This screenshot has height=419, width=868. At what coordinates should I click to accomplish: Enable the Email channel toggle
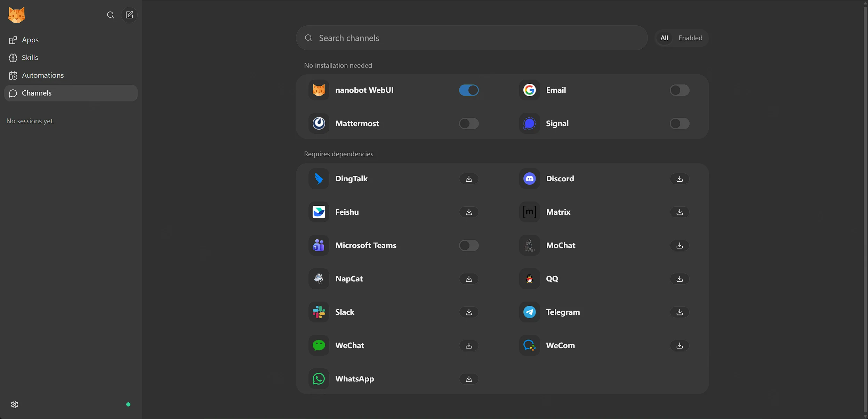(x=680, y=90)
